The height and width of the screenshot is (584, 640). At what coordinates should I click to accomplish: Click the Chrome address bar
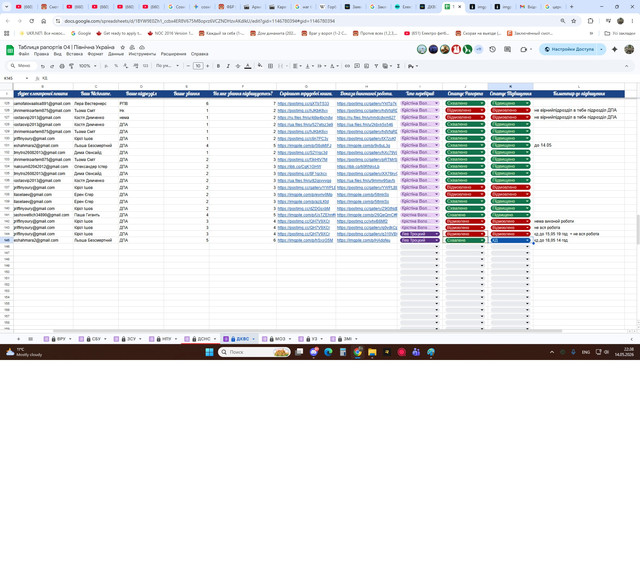(310, 21)
